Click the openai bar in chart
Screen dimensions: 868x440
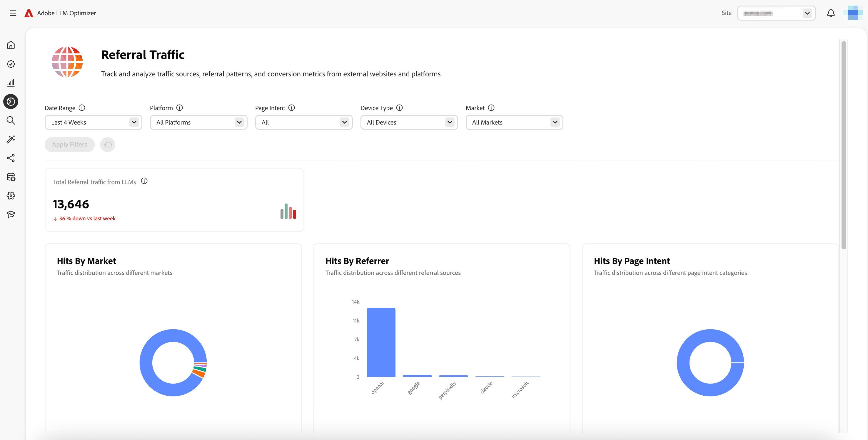pos(381,342)
